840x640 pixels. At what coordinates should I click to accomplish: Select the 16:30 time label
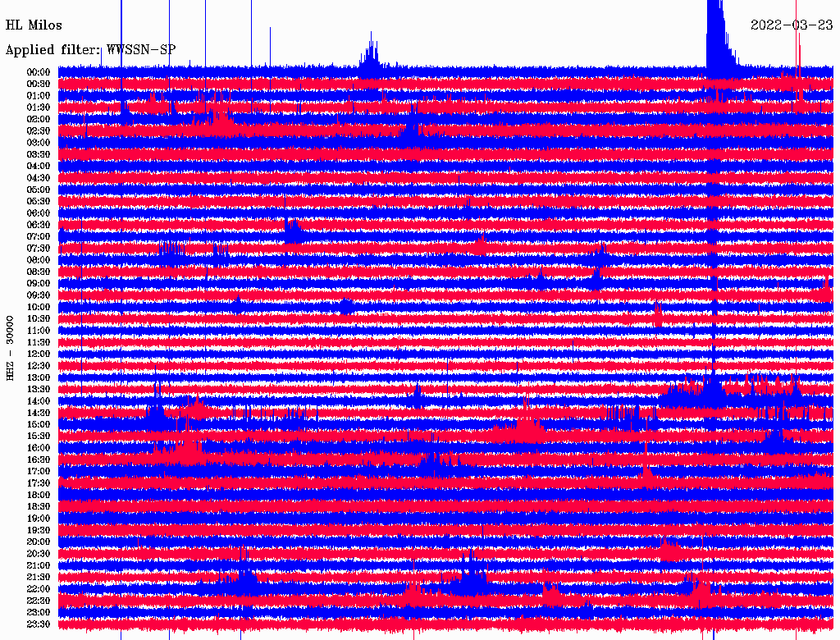[39, 459]
